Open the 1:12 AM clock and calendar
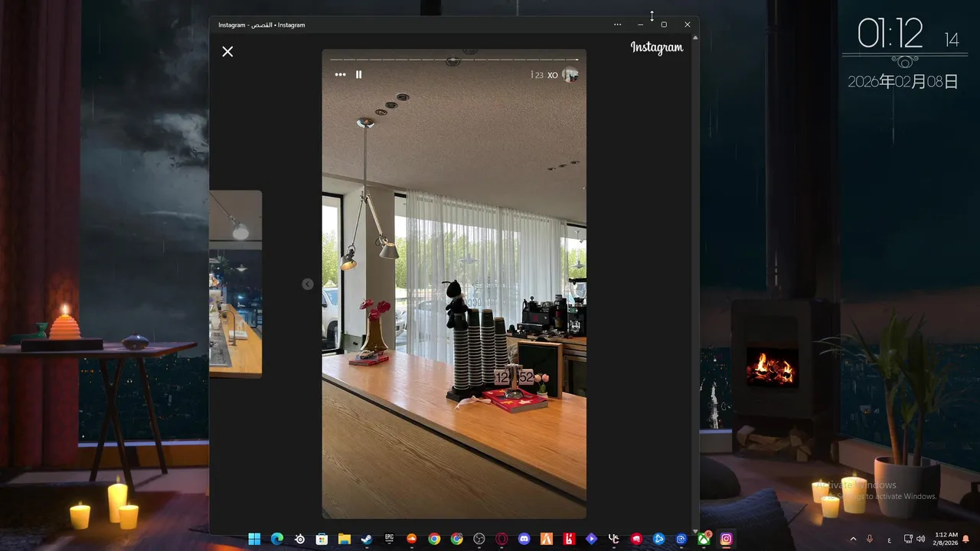The width and height of the screenshot is (980, 551). point(946,539)
